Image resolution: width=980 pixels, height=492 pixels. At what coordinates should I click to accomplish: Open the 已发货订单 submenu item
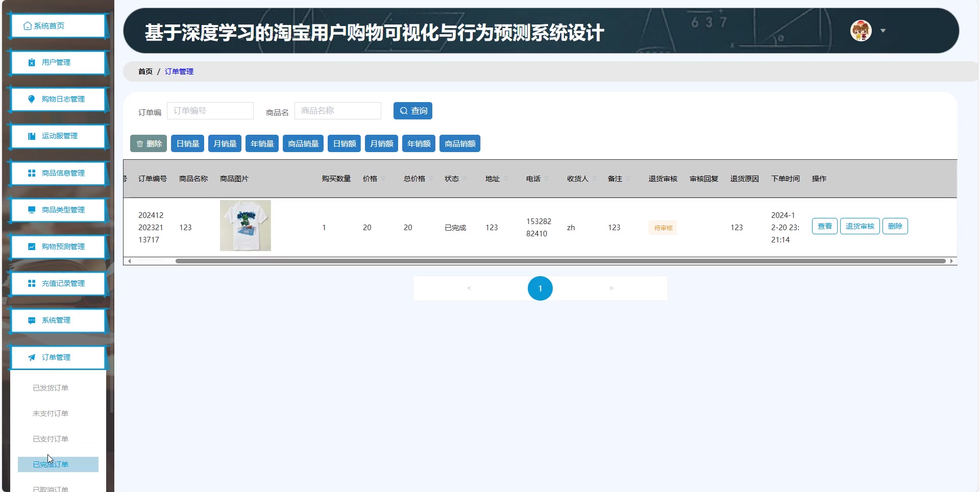(51, 388)
